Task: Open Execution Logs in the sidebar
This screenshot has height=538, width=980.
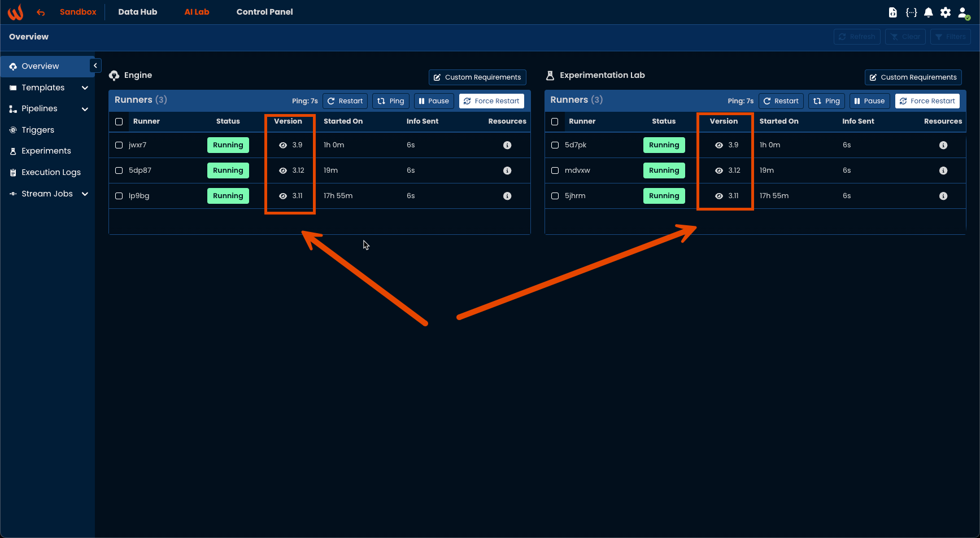Action: [51, 172]
